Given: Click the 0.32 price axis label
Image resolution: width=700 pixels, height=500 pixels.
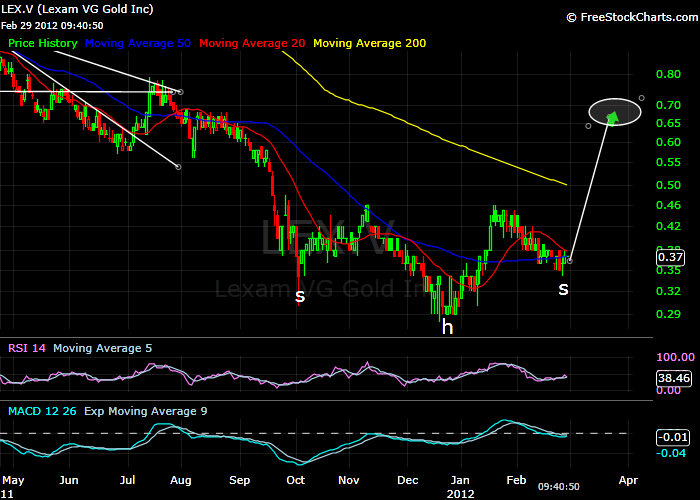Looking at the screenshot, I should click(x=668, y=291).
